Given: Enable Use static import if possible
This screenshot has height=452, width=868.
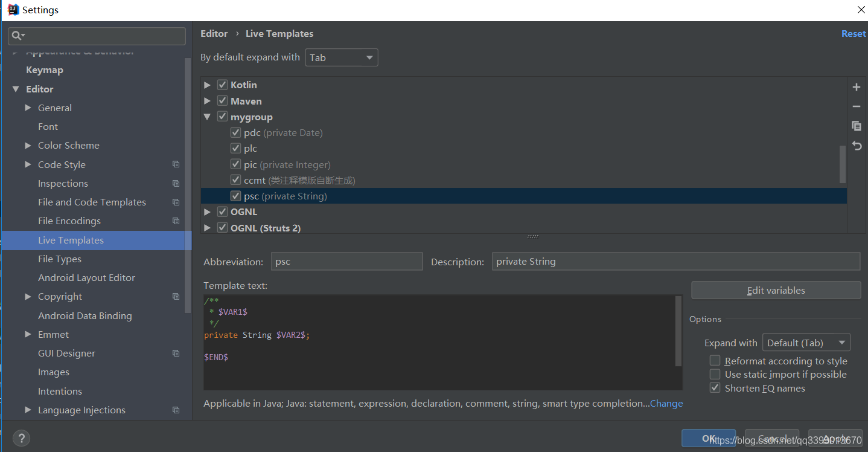Looking at the screenshot, I should coord(715,374).
